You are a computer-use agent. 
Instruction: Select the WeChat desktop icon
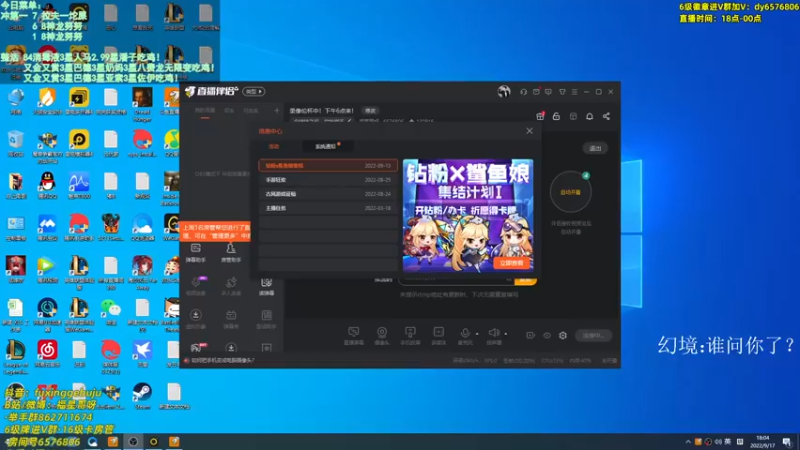[x=111, y=311]
